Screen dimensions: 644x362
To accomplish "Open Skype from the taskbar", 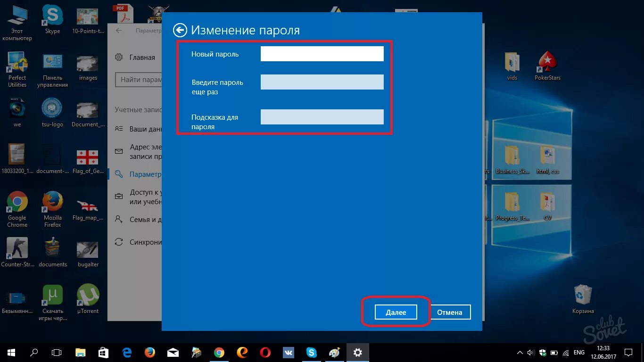I will pyautogui.click(x=311, y=352).
